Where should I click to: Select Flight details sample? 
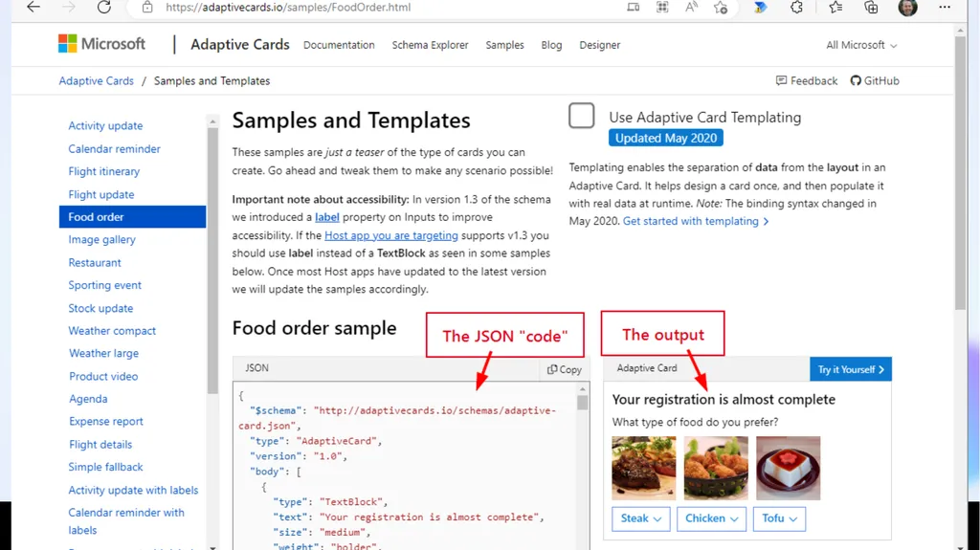tap(100, 445)
